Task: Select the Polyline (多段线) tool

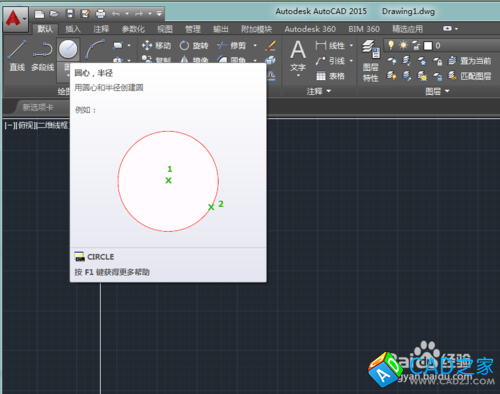Action: (x=43, y=55)
